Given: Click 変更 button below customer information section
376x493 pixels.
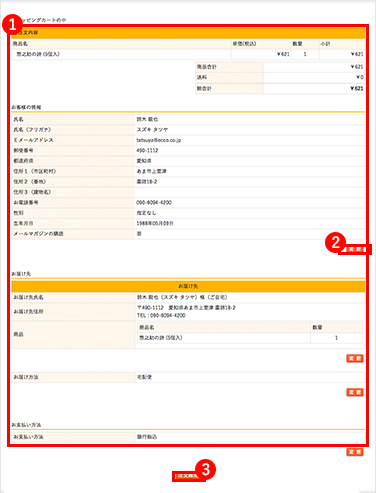Looking at the screenshot, I should pos(355,249).
